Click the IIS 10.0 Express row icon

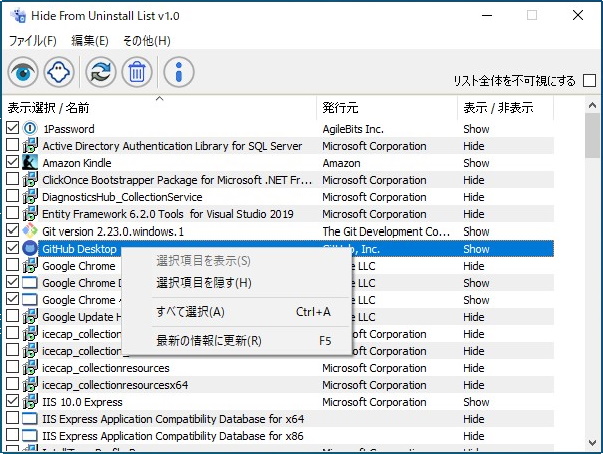click(x=30, y=402)
